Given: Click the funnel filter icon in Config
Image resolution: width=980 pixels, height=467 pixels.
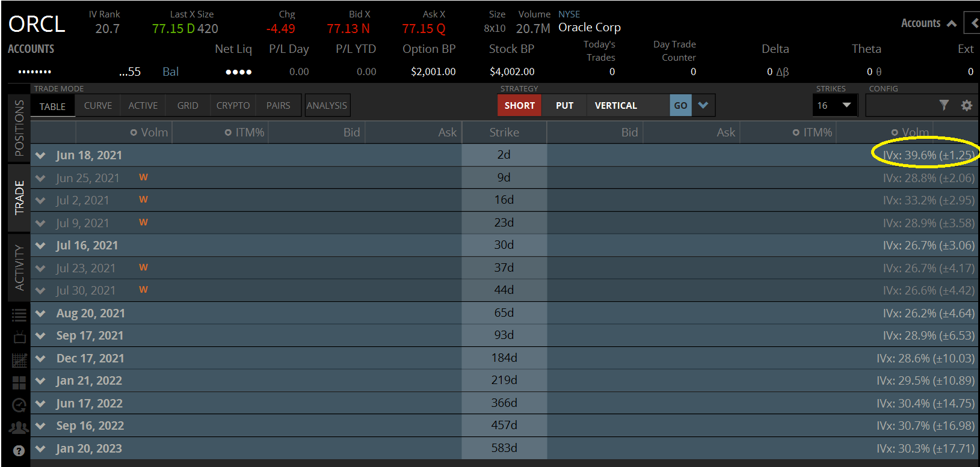Looking at the screenshot, I should (944, 105).
